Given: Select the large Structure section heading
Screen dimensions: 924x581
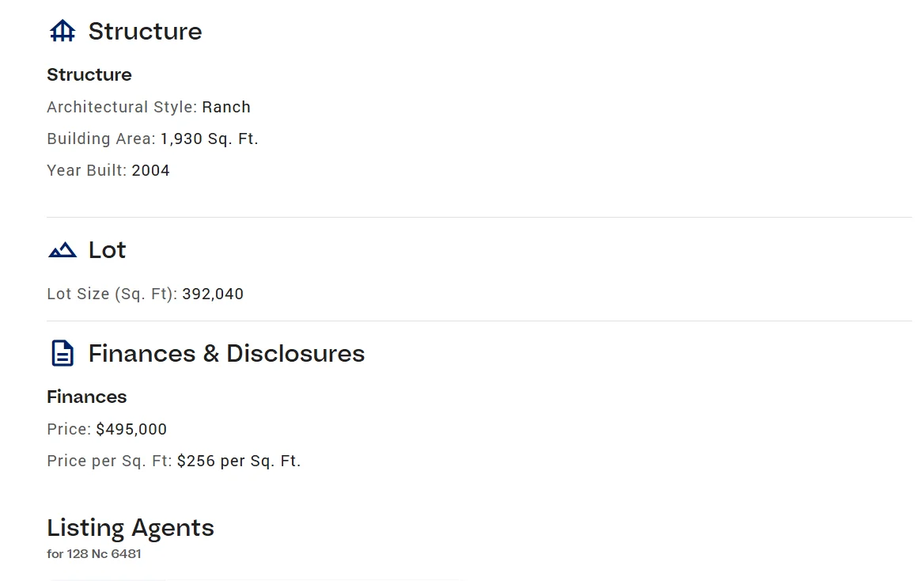Looking at the screenshot, I should tap(145, 32).
